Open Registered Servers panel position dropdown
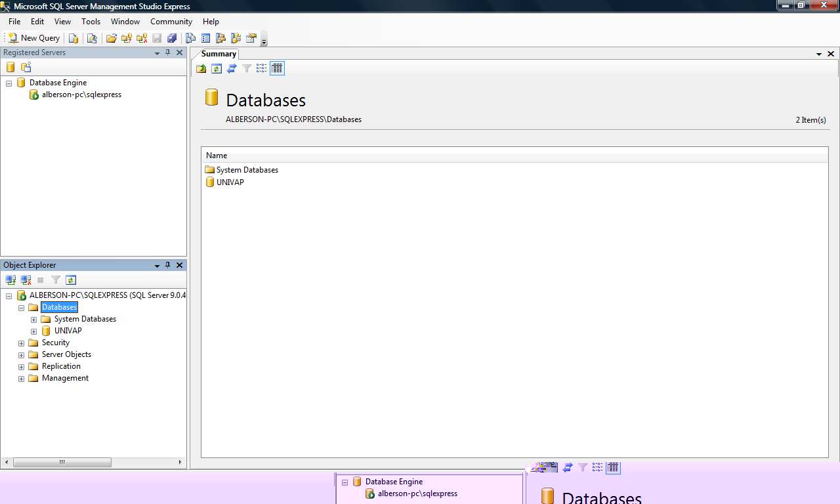The height and width of the screenshot is (504, 840). coord(157,53)
